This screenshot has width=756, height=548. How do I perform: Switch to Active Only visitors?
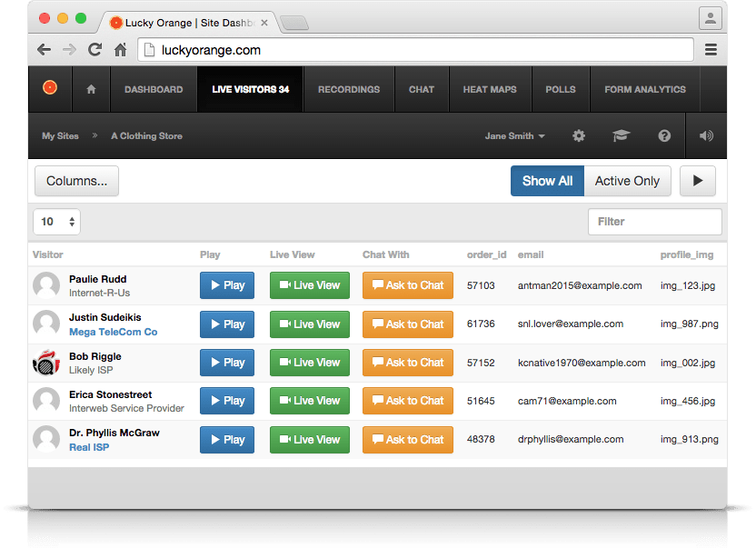(x=627, y=181)
